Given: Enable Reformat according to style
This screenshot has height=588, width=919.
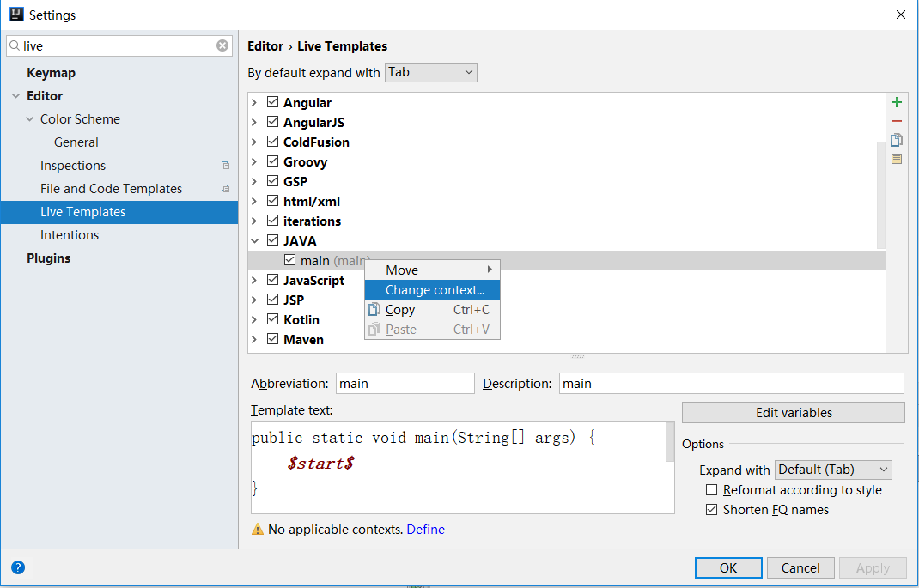Looking at the screenshot, I should [711, 490].
